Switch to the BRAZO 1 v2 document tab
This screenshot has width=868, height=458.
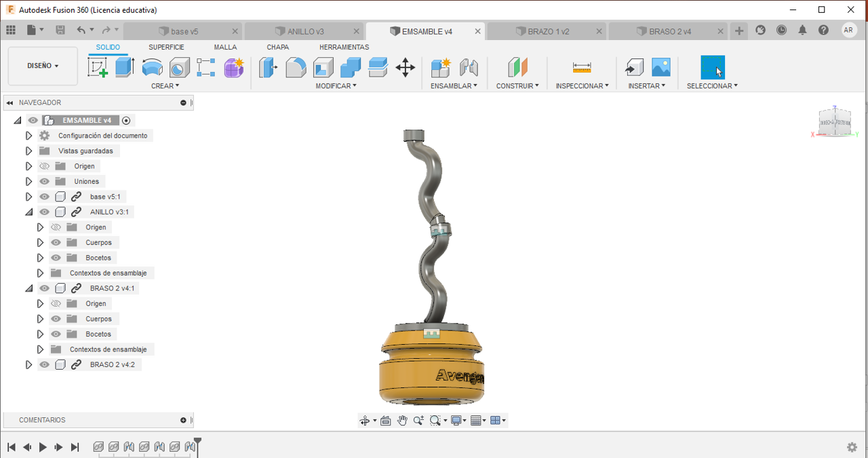click(546, 31)
